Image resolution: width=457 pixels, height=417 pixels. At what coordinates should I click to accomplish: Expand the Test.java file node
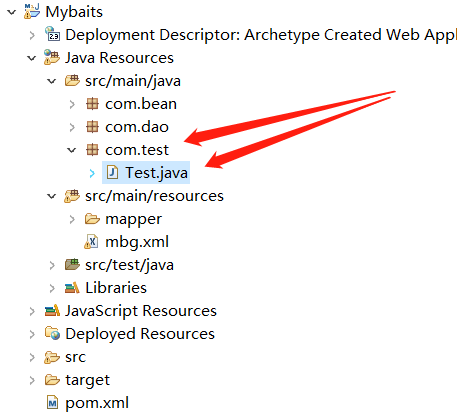click(x=92, y=173)
